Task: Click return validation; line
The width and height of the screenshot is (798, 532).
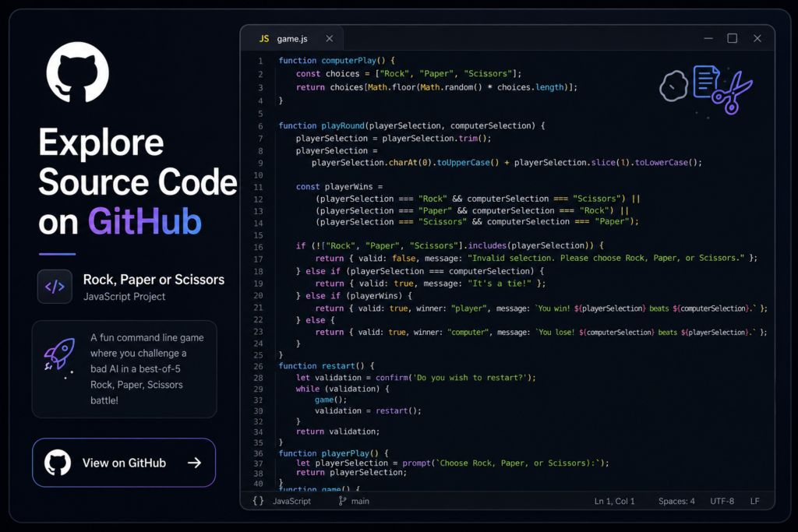Action: point(338,432)
